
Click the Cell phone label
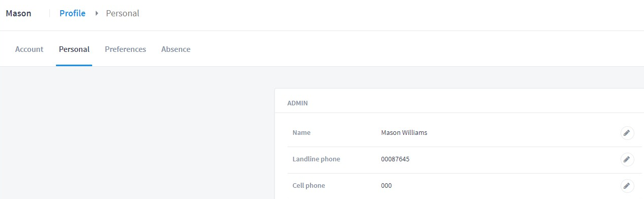point(309,186)
